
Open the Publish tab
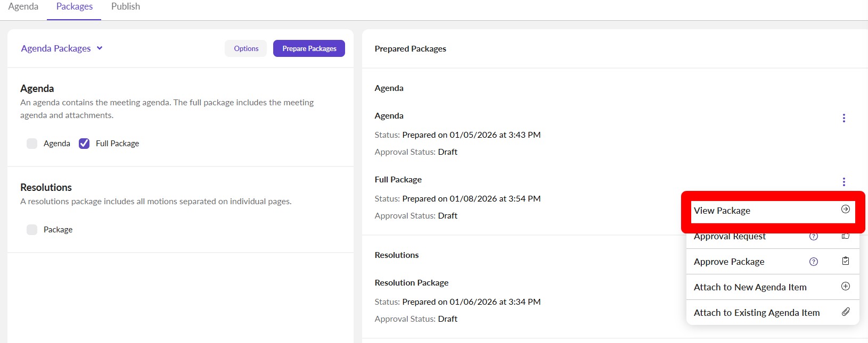(126, 7)
